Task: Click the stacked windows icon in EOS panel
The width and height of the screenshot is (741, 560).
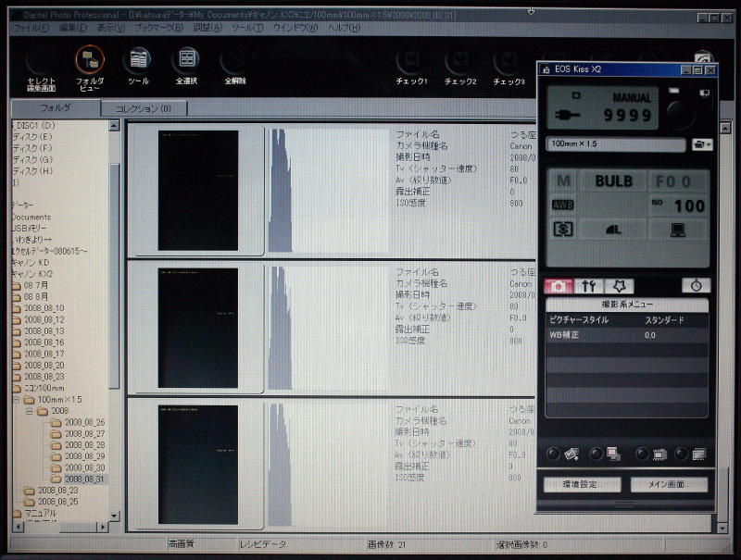Action: 698,454
